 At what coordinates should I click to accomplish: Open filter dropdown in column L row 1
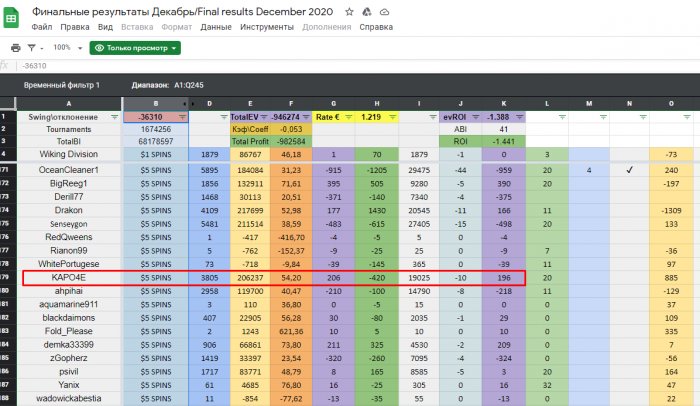tap(562, 117)
